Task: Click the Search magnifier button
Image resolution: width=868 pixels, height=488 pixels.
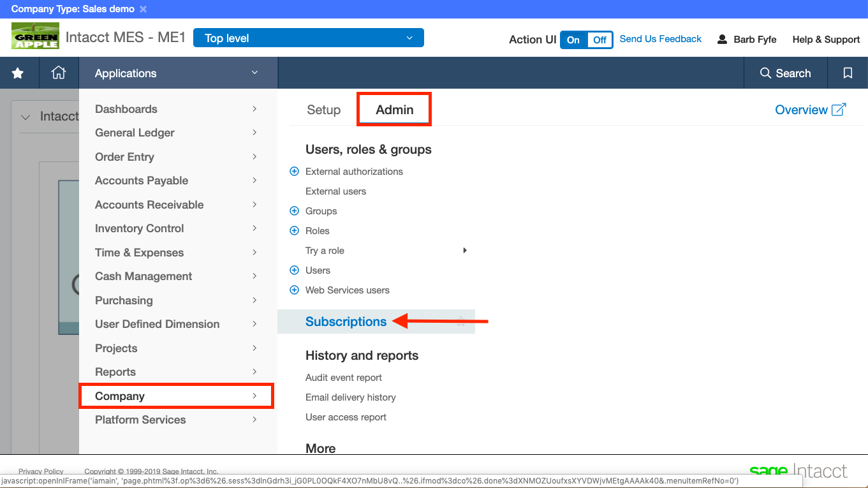Action: [785, 73]
